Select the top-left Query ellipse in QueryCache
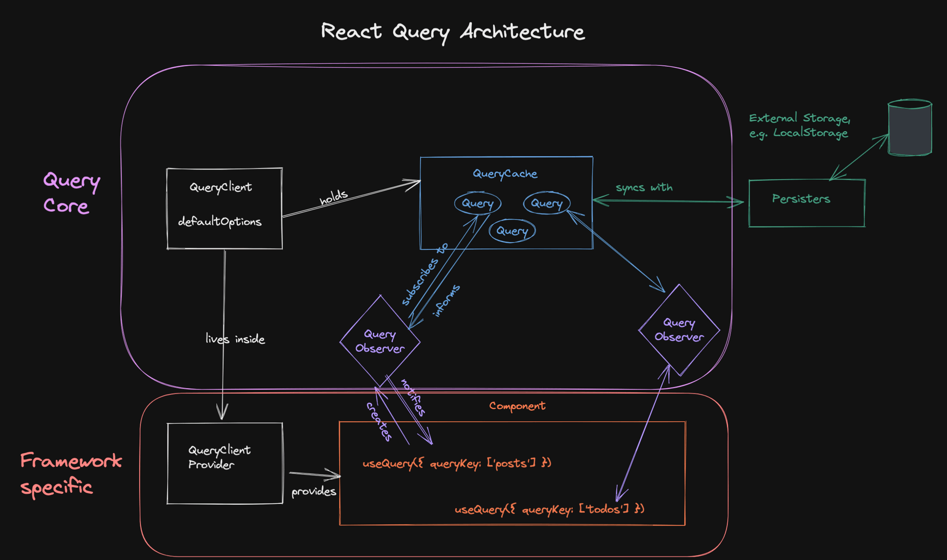Screen dimensions: 947x560 tap(477, 203)
